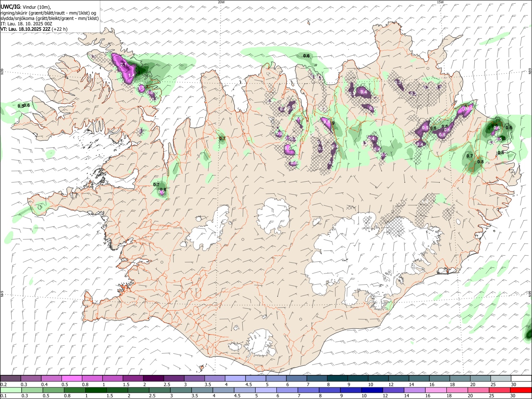Select the bottom-row blue swatch starting at 8
Screen dimensions: 532x399
click(330, 390)
